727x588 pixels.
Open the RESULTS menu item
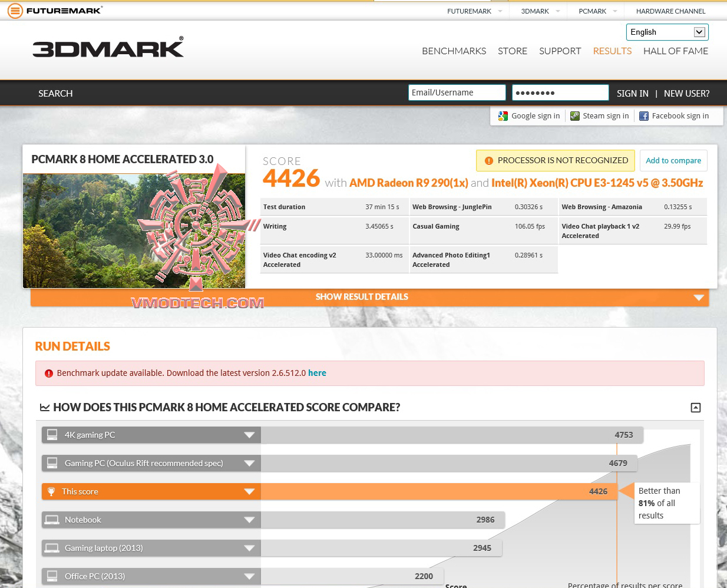[x=612, y=51]
